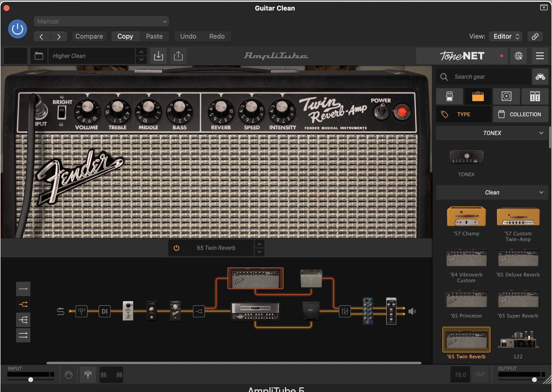Viewport: 552px width, 392px height.
Task: Click the link chain icon button
Action: coord(535,37)
